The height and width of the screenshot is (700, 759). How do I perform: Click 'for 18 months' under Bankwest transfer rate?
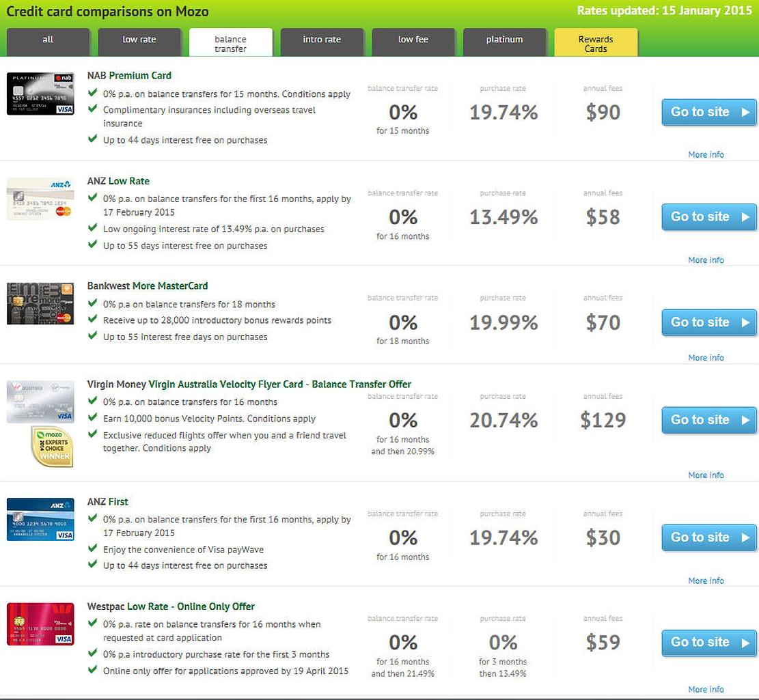[x=403, y=341]
